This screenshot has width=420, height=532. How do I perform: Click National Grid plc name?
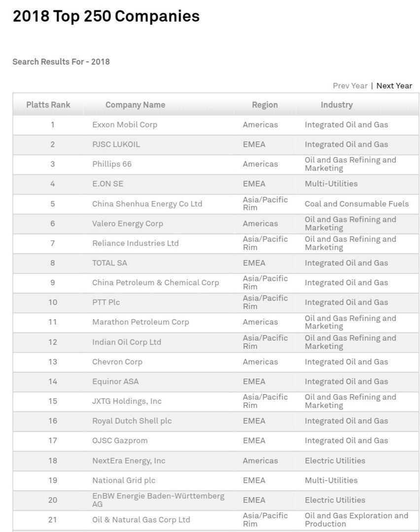(x=124, y=480)
